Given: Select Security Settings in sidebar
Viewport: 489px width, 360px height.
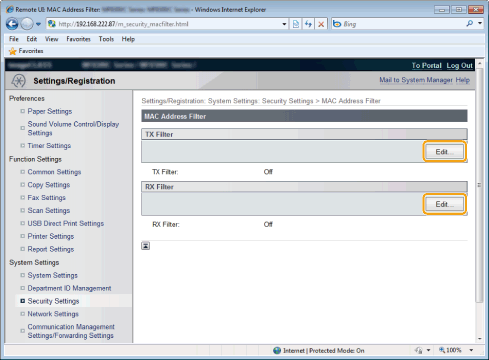Looking at the screenshot, I should 53,301.
